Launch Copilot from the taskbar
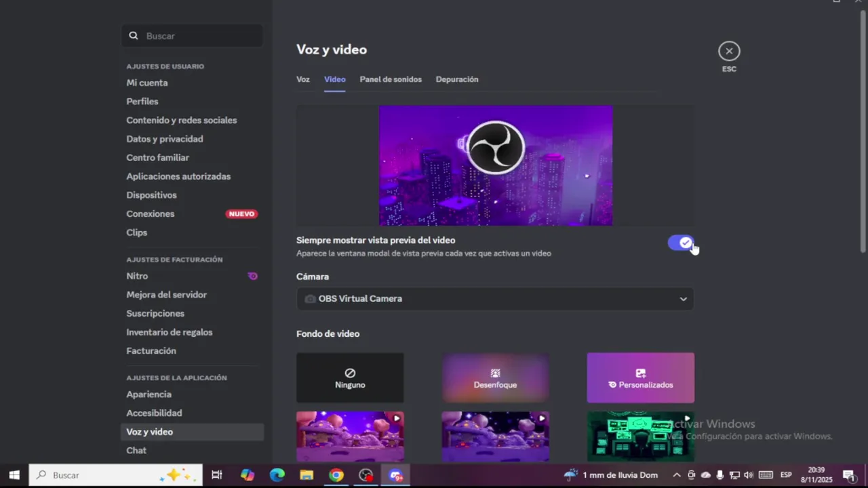Viewport: 868px width, 488px height. click(x=248, y=475)
